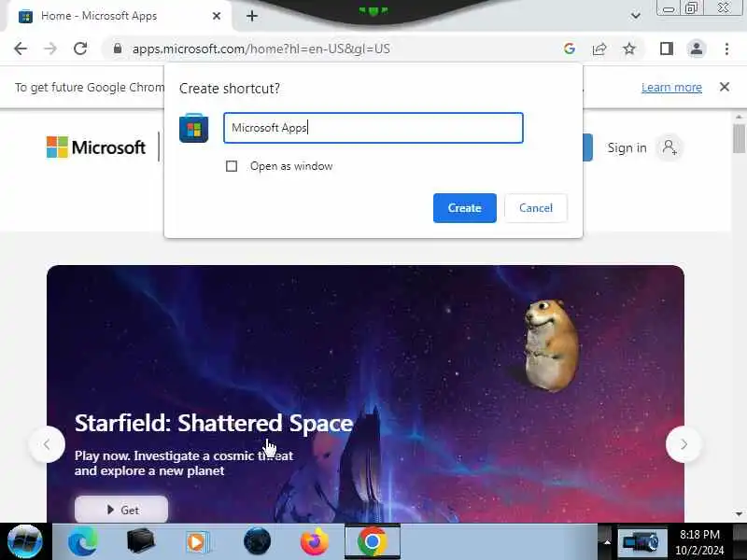The width and height of the screenshot is (747, 560).
Task: Click Create to make the shortcut
Action: coord(464,208)
